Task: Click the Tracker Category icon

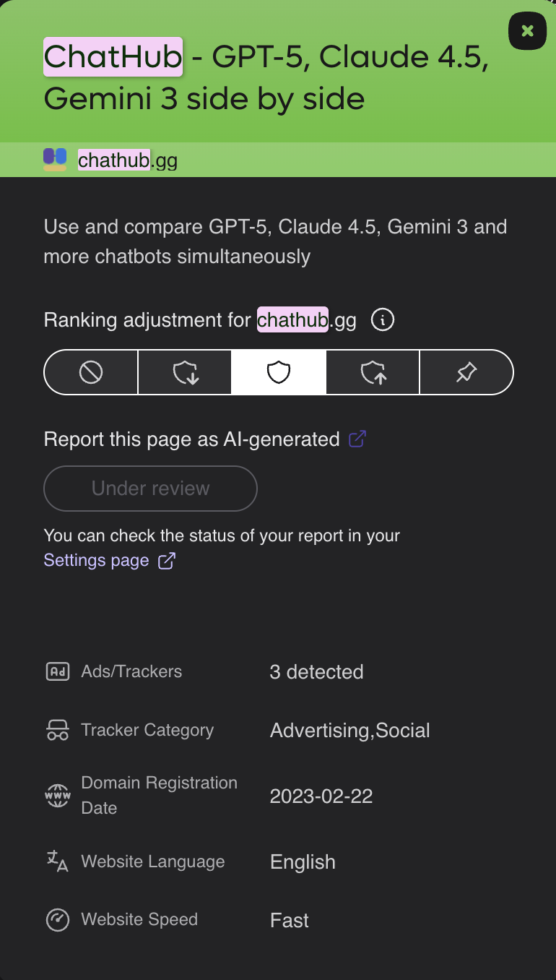Action: pos(58,731)
